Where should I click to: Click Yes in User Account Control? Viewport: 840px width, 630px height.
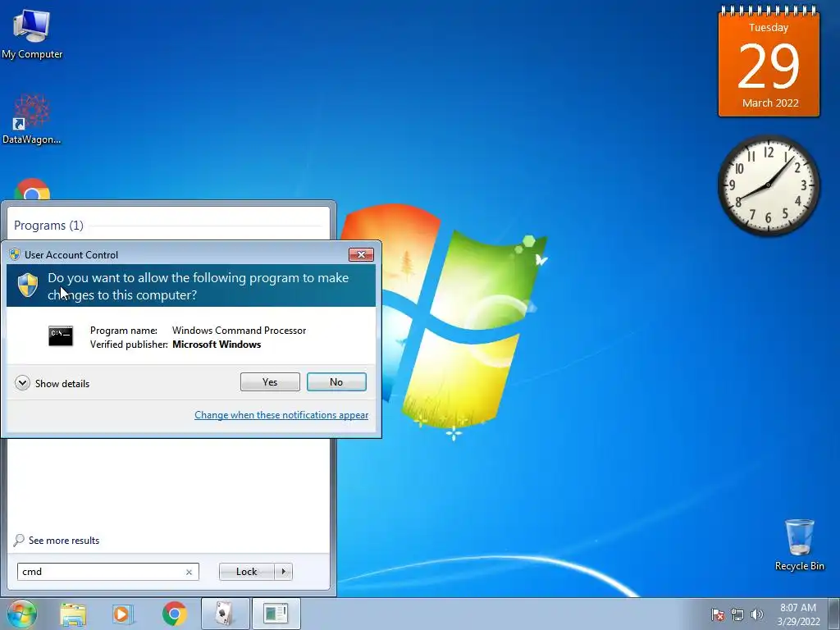(x=270, y=382)
